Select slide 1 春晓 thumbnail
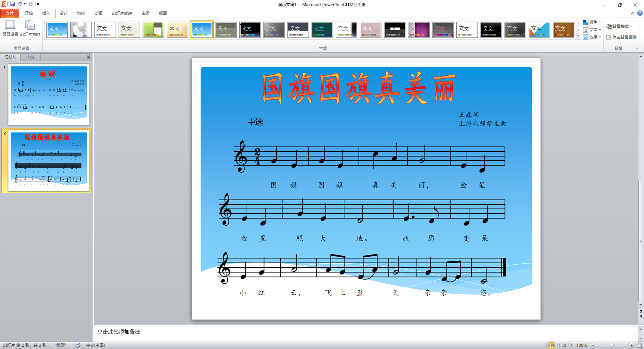This screenshot has height=349, width=644. click(x=49, y=94)
